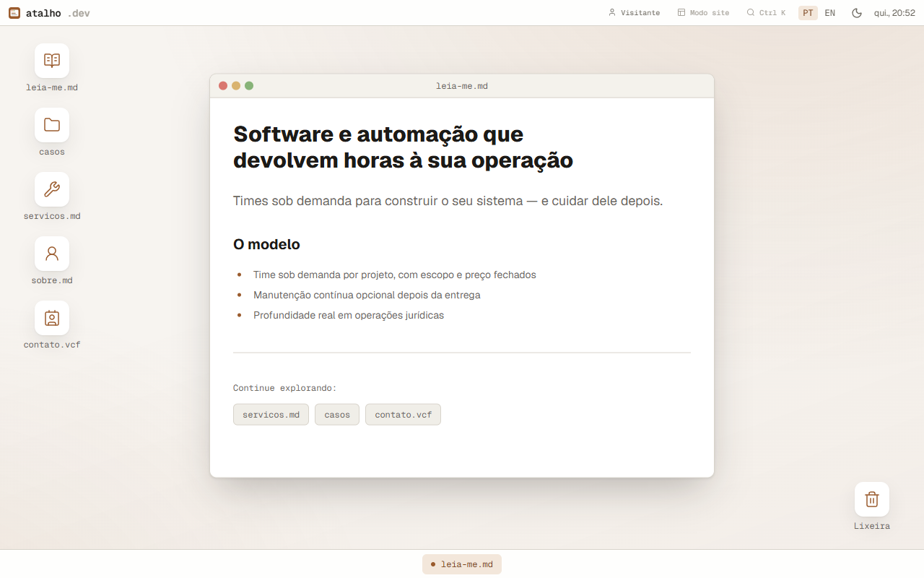Click the atalho .dev brand name

pos(58,13)
